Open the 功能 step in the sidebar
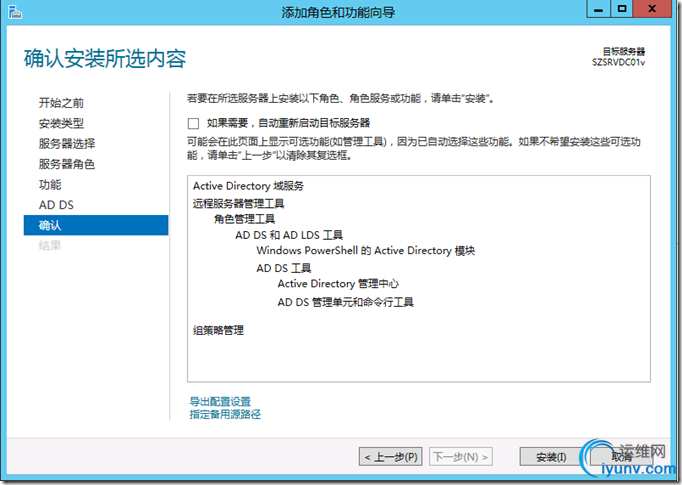Screen dimensions: 682x485 click(50, 184)
